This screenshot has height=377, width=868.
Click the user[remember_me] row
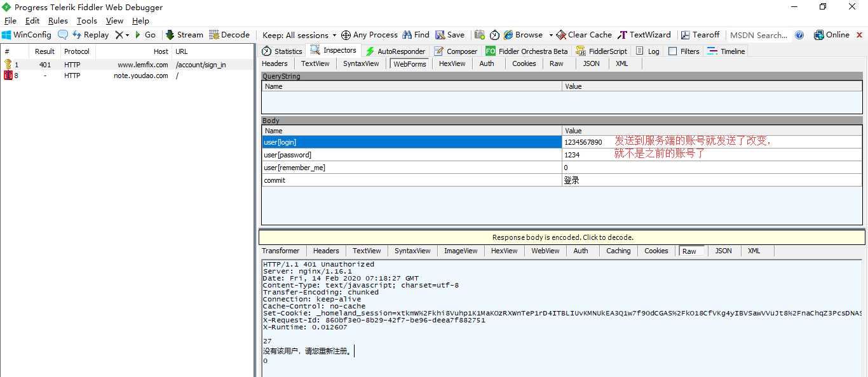[x=562, y=168]
